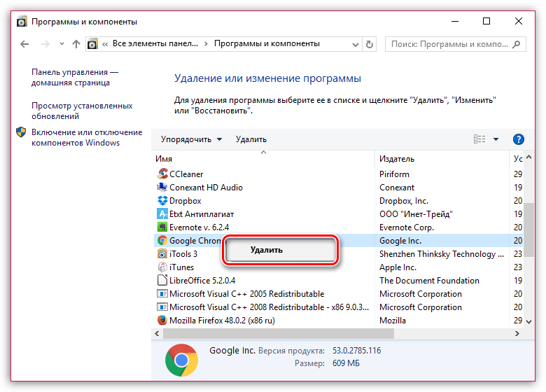The width and height of the screenshot is (546, 392).
Task: Open Включение или отключение компонентов Windows
Action: click(87, 137)
